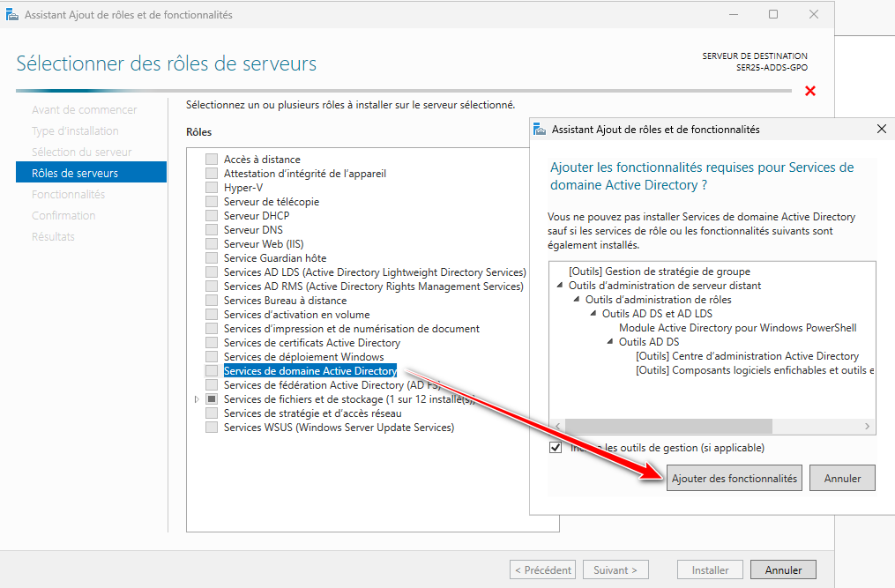The width and height of the screenshot is (895, 588).
Task: Select Services de fédération Active Directory row
Action: click(332, 384)
